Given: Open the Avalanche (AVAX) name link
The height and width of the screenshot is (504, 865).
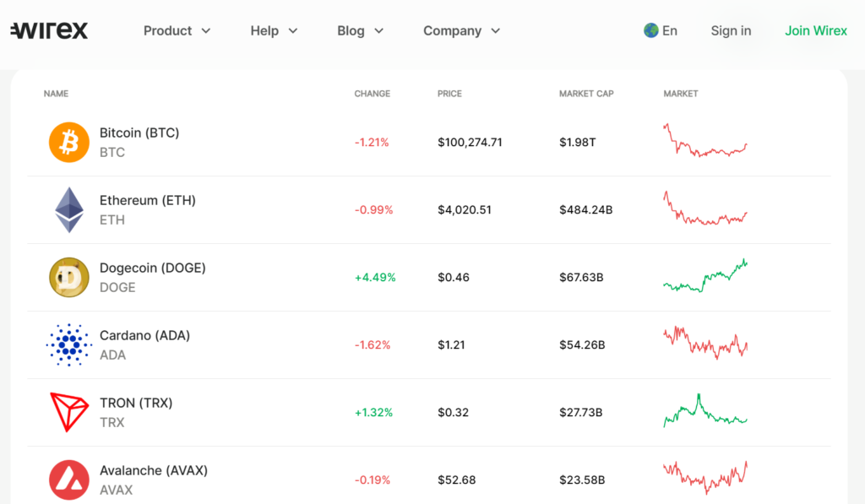Looking at the screenshot, I should click(154, 470).
